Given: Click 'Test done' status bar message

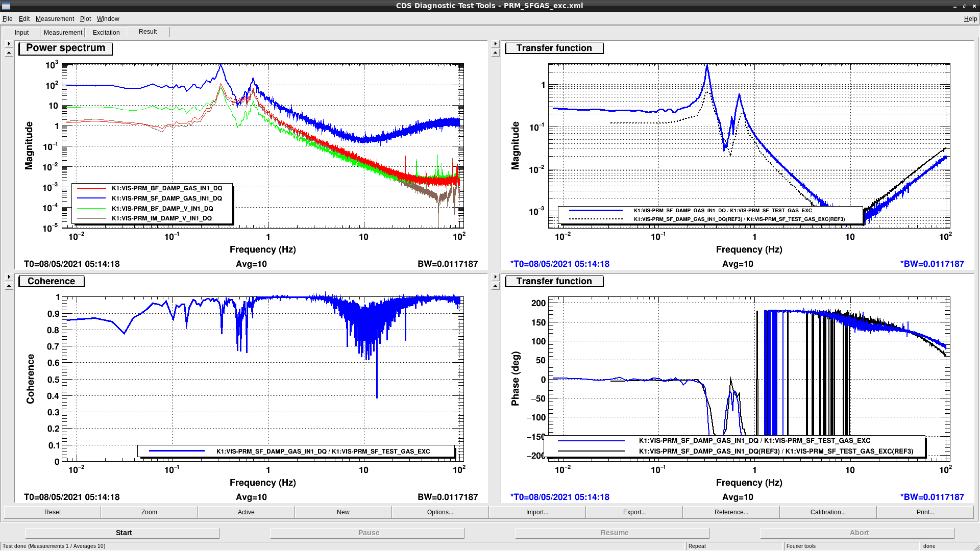Looking at the screenshot, I should [54, 546].
